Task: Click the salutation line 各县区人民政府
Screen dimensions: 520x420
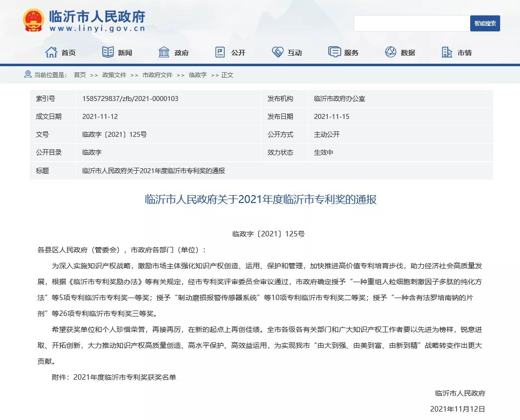Action: click(122, 250)
